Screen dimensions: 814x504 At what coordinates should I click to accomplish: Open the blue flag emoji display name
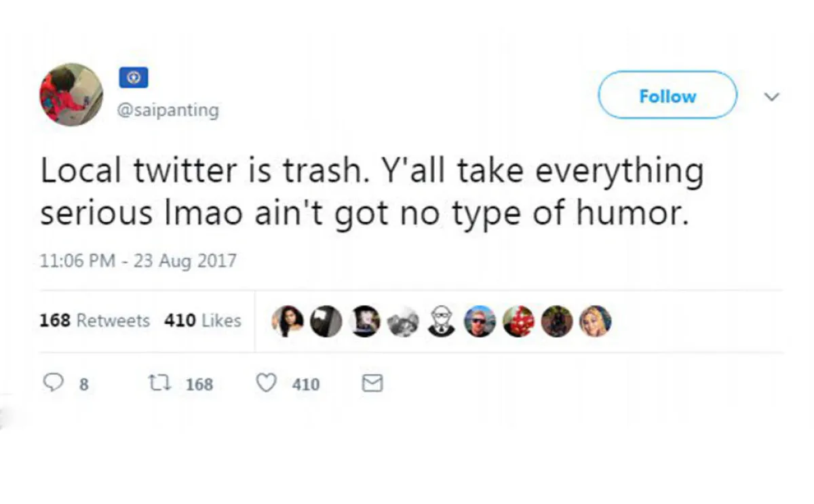coord(134,78)
